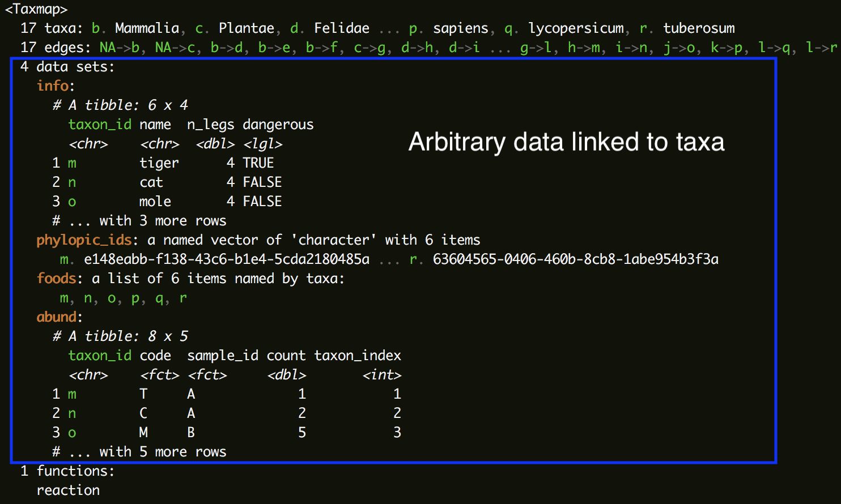Click the <Taxmap> header text
This screenshot has width=841, height=504.
click(x=36, y=10)
